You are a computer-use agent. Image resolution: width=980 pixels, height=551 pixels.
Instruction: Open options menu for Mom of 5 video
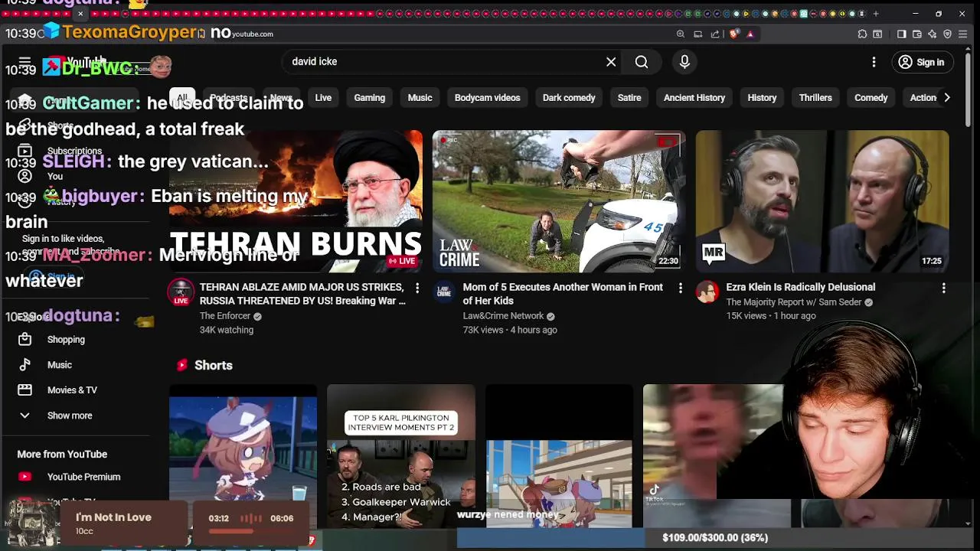tap(681, 288)
